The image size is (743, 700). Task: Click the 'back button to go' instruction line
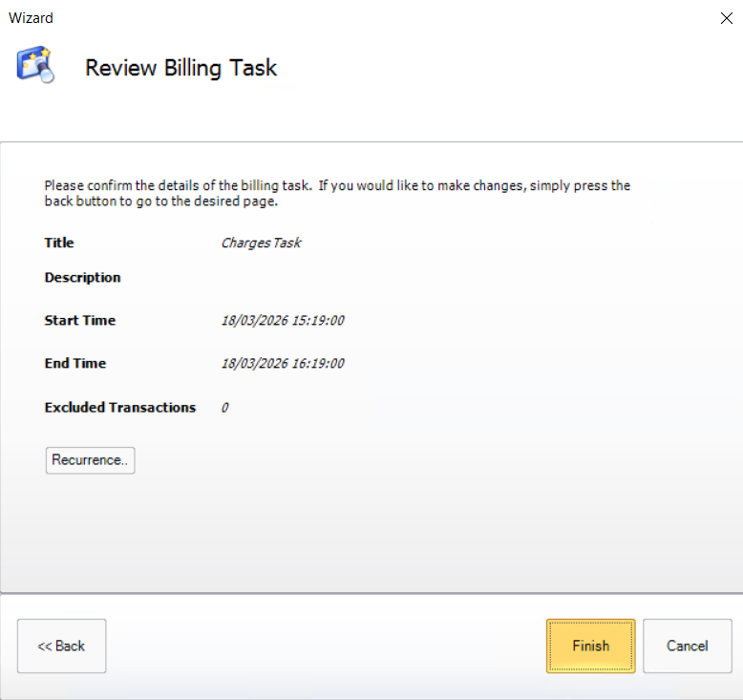160,202
